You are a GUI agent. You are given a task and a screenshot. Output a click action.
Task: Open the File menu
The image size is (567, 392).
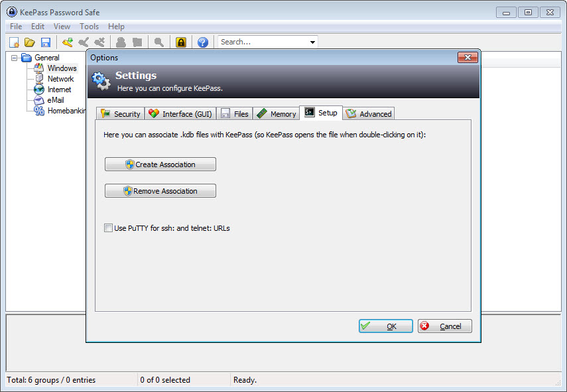point(16,27)
